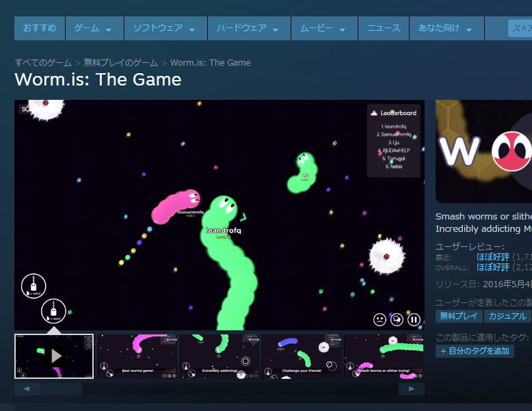Click the pause icon in the video
Image resolution: width=532 pixels, height=411 pixels.
pyautogui.click(x=414, y=319)
